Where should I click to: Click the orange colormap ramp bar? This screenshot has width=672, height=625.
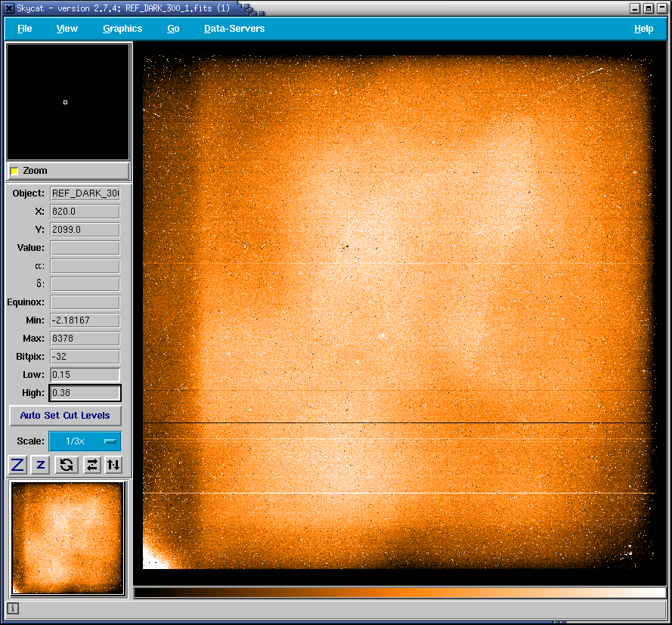pyautogui.click(x=400, y=593)
